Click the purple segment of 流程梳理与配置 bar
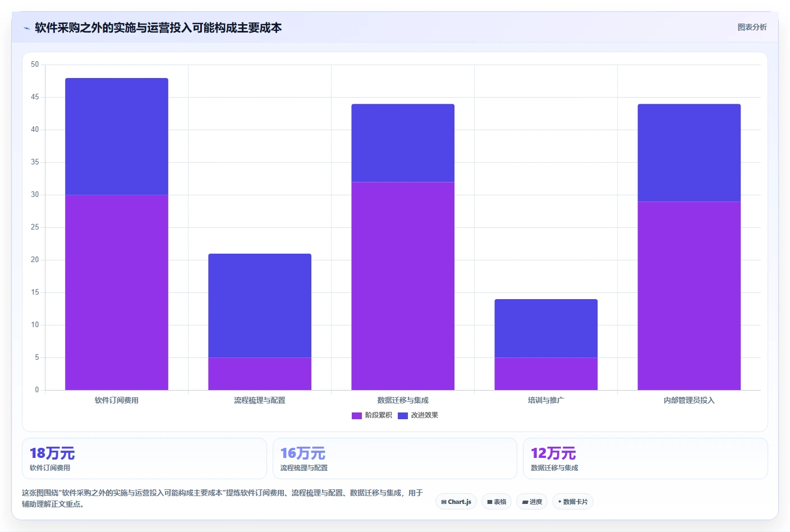This screenshot has width=790, height=532. (260, 374)
